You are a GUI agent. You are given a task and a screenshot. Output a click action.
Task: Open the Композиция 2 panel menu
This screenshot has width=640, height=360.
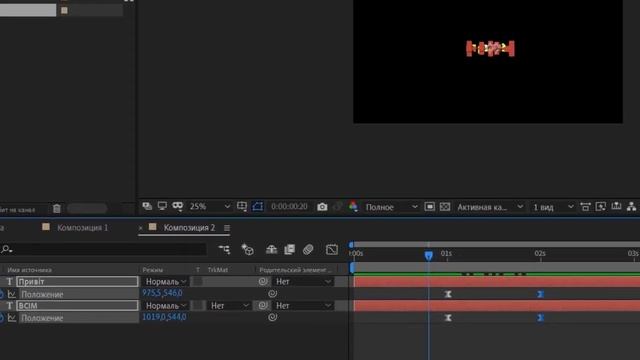(227, 228)
